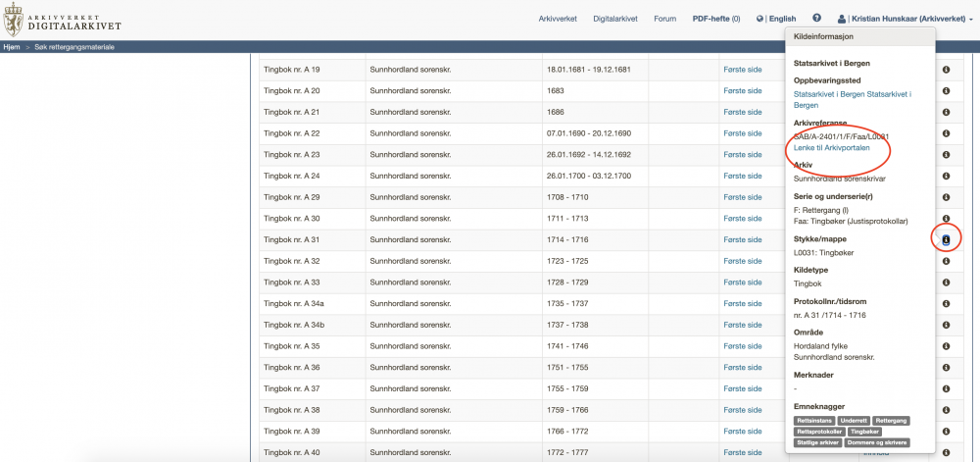Open the help question mark icon
The image size is (980, 462).
coord(816,18)
